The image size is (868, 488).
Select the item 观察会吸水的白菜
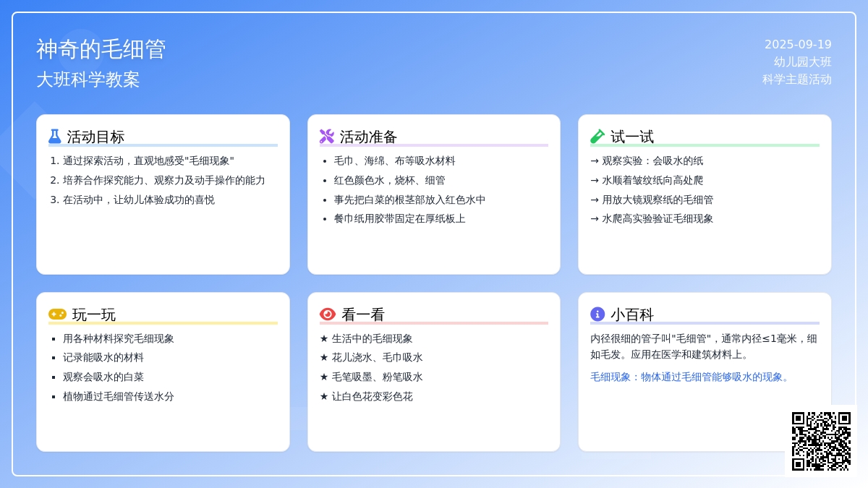tap(103, 377)
